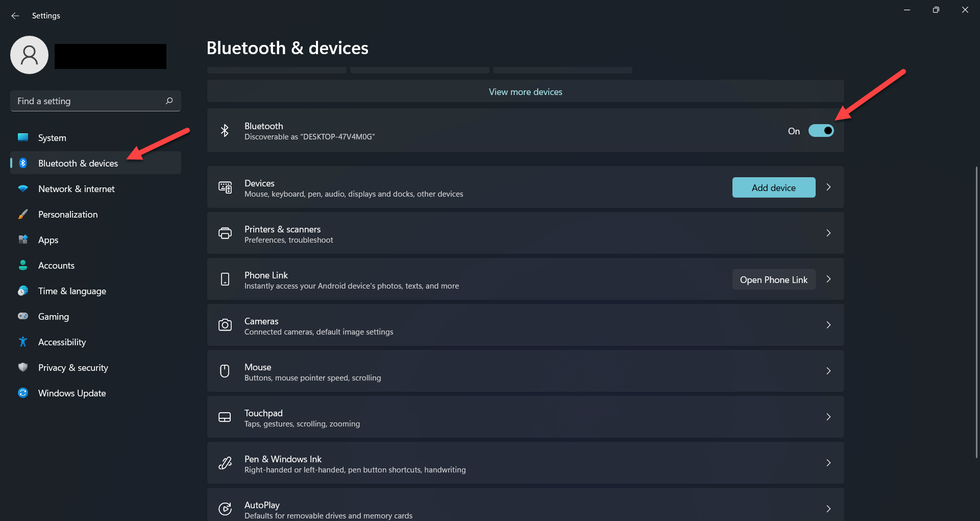Expand the Mouse settings chevron
This screenshot has width=980, height=521.
click(828, 371)
